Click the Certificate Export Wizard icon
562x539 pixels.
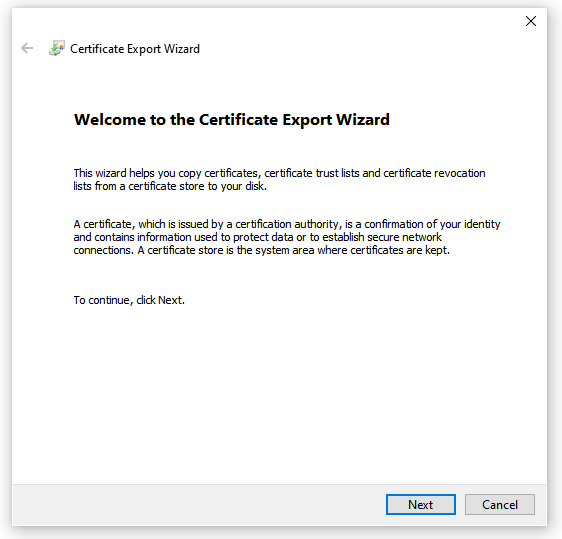click(x=57, y=48)
